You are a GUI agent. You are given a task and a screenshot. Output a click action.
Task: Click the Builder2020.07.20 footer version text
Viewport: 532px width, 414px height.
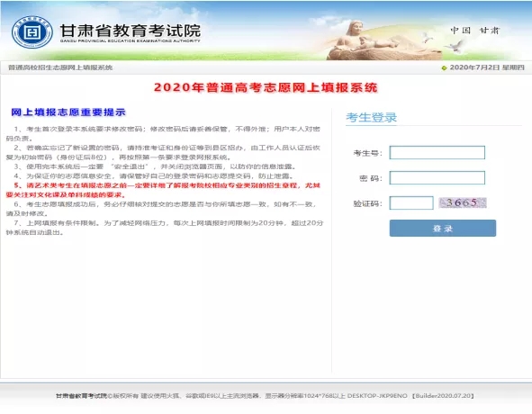tap(443, 396)
